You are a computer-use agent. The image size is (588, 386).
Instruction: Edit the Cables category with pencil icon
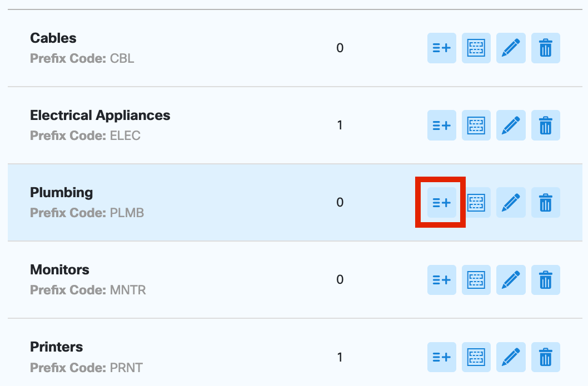[511, 48]
